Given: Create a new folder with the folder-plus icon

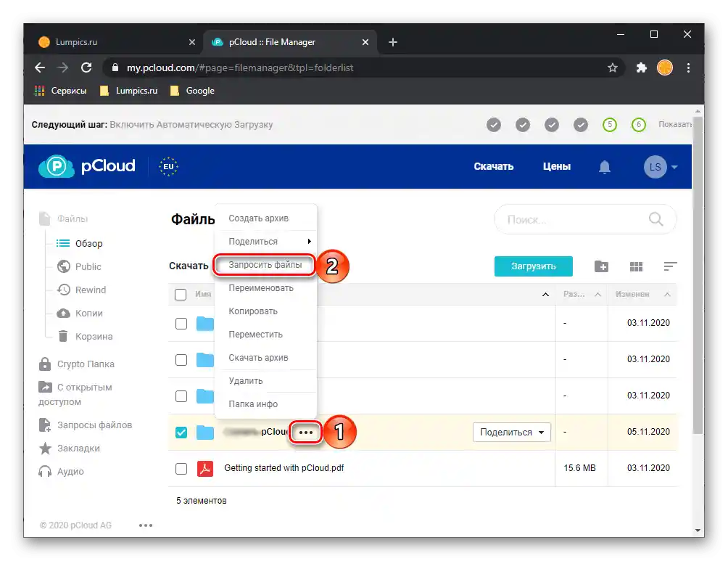Looking at the screenshot, I should coord(601,266).
